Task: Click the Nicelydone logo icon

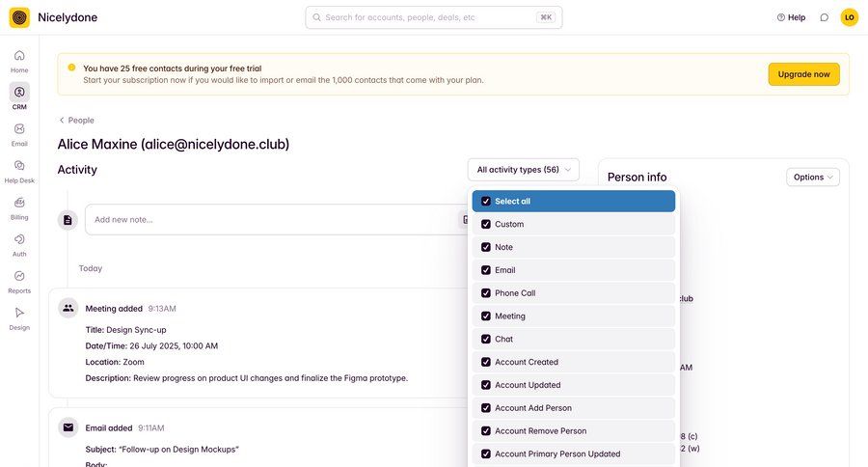Action: (x=19, y=17)
